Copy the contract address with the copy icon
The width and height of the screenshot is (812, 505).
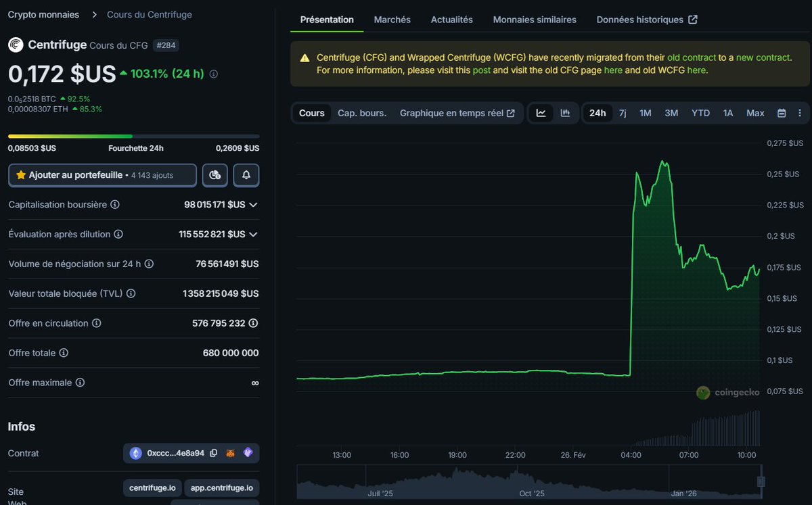click(x=214, y=453)
